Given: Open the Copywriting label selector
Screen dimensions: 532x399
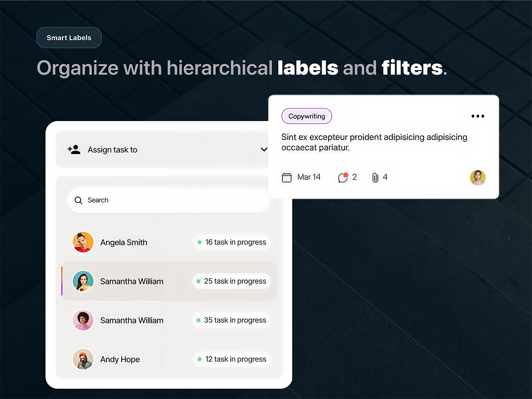Looking at the screenshot, I should point(307,116).
